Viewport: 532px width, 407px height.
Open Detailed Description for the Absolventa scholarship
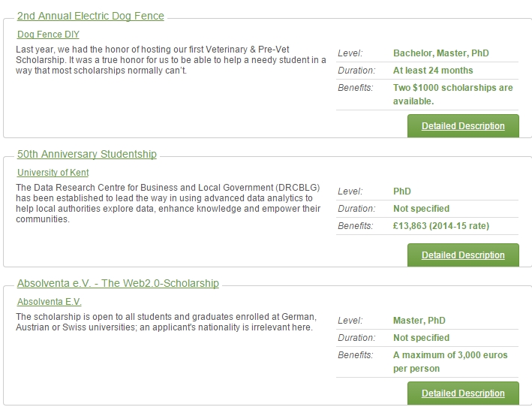pyautogui.click(x=462, y=393)
